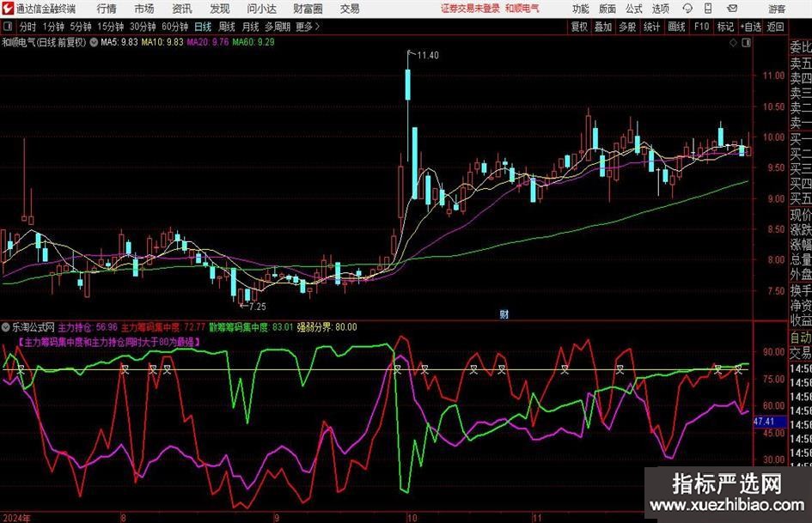
Task: Open the 财富圈 menu
Action: (308, 9)
